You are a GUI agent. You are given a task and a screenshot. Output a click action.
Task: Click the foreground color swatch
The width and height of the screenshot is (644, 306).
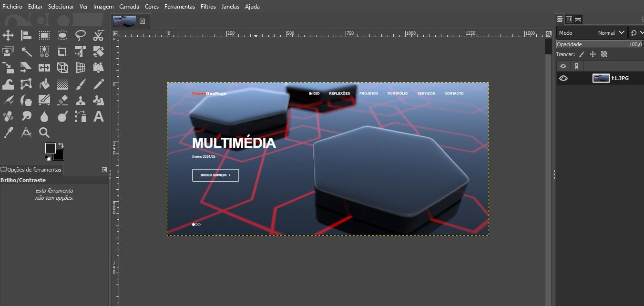click(x=51, y=148)
